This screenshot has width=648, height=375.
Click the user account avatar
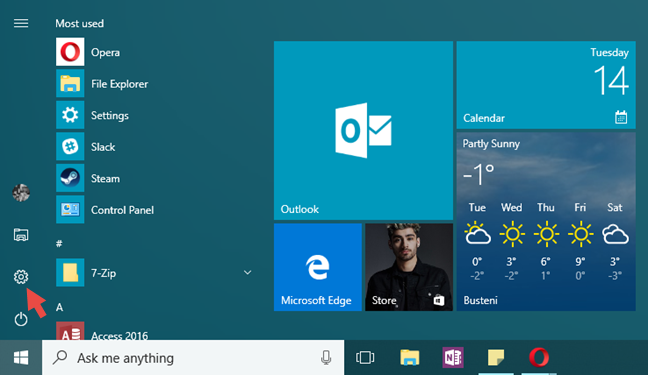(x=21, y=193)
